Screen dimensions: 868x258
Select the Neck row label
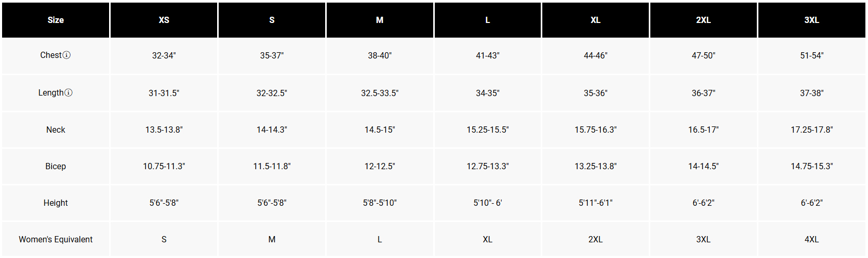[x=56, y=130]
